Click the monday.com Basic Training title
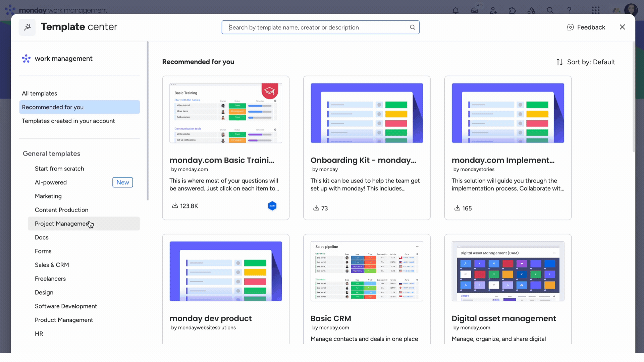The image size is (644, 362). [x=222, y=160]
